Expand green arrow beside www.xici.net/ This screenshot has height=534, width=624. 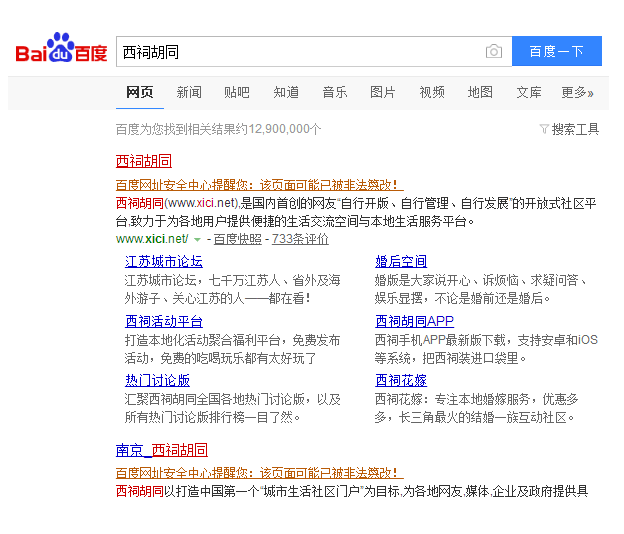click(197, 240)
